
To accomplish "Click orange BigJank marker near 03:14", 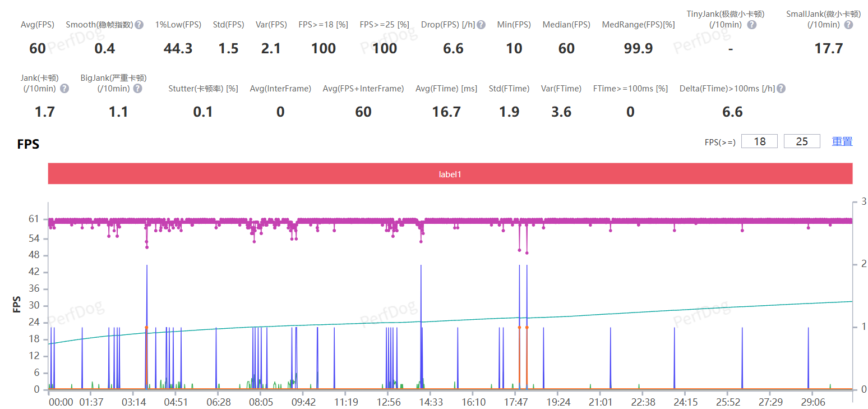I will (x=146, y=327).
